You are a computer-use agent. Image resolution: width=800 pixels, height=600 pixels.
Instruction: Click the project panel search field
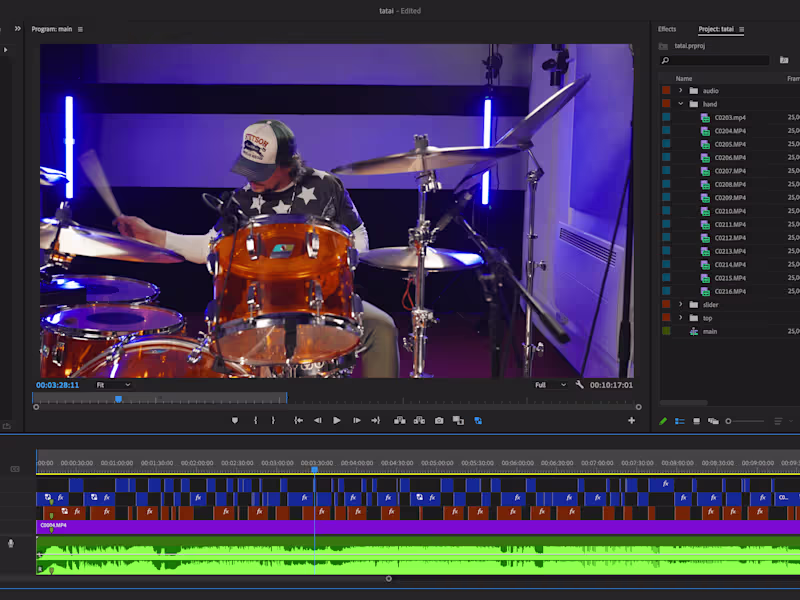pyautogui.click(x=715, y=61)
